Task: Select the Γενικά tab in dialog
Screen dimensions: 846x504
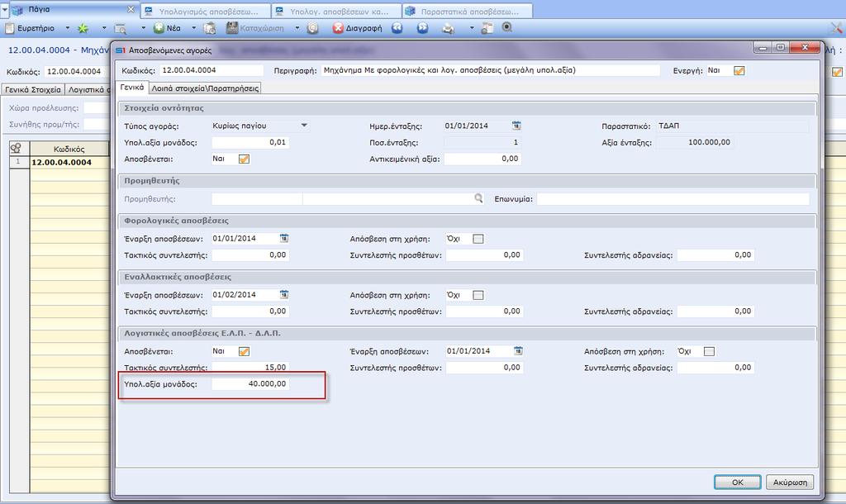Action: point(131,87)
